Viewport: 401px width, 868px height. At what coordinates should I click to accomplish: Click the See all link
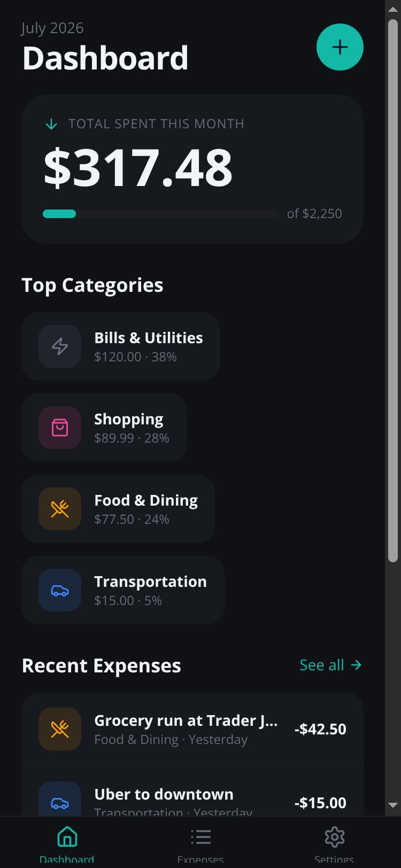(x=331, y=665)
